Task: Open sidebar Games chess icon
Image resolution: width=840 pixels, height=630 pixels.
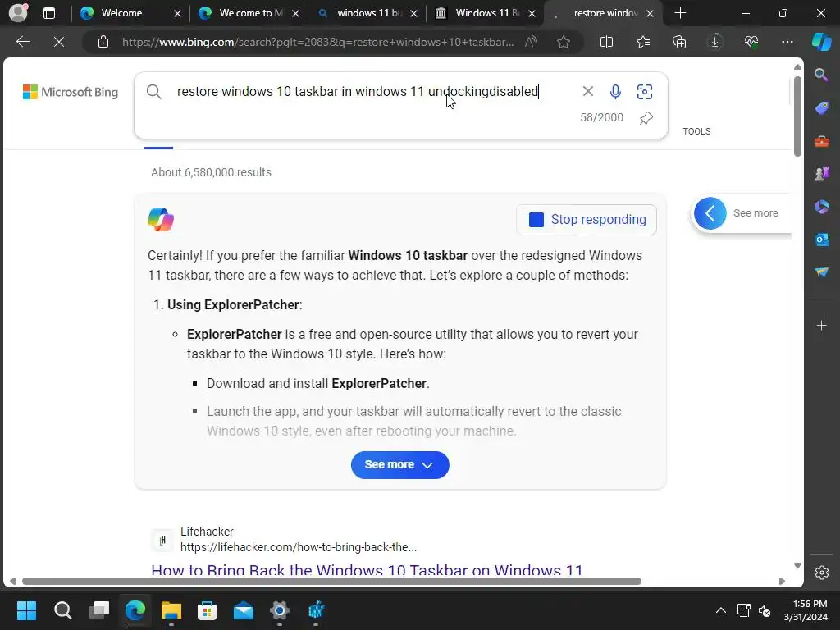Action: [821, 174]
